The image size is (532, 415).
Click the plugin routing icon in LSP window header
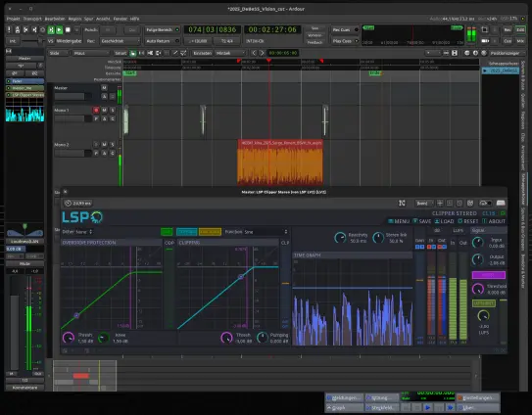coord(402,203)
